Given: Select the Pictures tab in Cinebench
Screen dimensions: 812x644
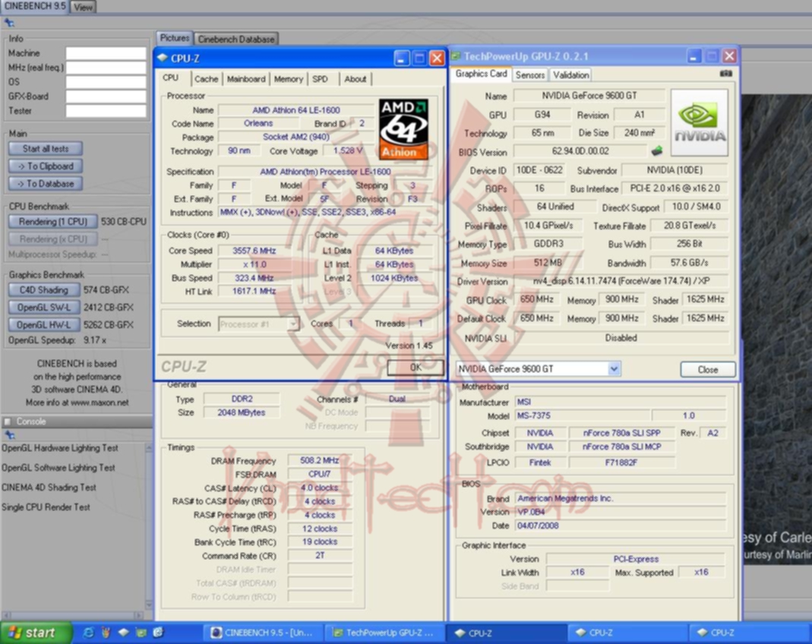Looking at the screenshot, I should pyautogui.click(x=175, y=38).
